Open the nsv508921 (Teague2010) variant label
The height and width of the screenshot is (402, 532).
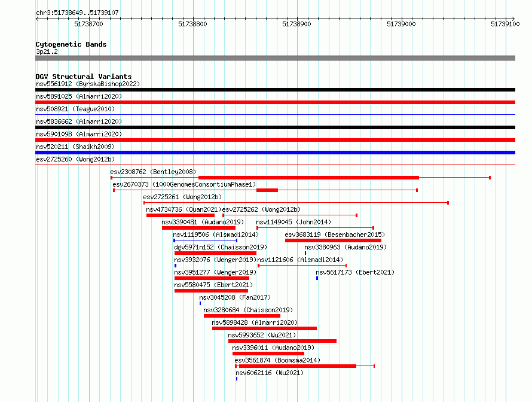pyautogui.click(x=75, y=109)
